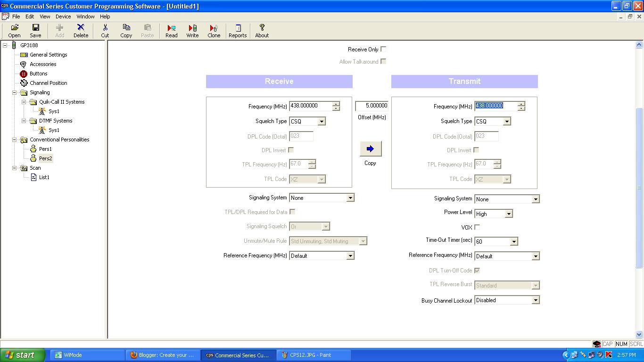Image resolution: width=644 pixels, height=362 pixels.
Task: Select the Pers1 personality
Action: pos(45,149)
